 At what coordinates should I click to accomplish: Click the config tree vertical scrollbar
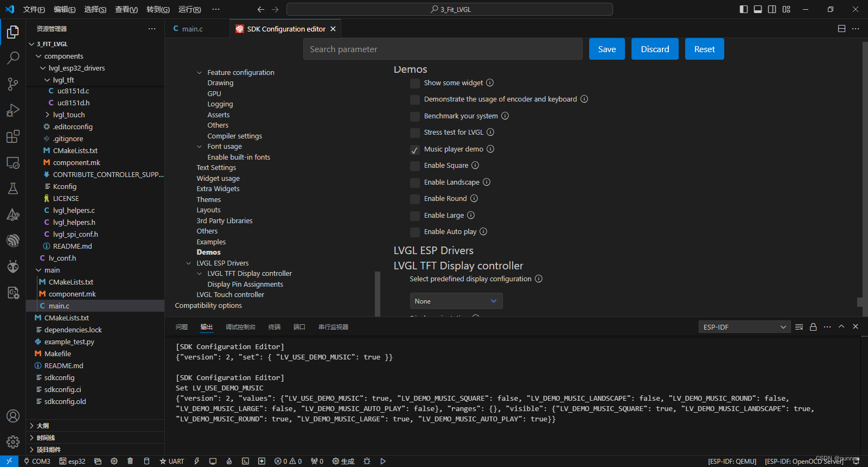click(378, 293)
